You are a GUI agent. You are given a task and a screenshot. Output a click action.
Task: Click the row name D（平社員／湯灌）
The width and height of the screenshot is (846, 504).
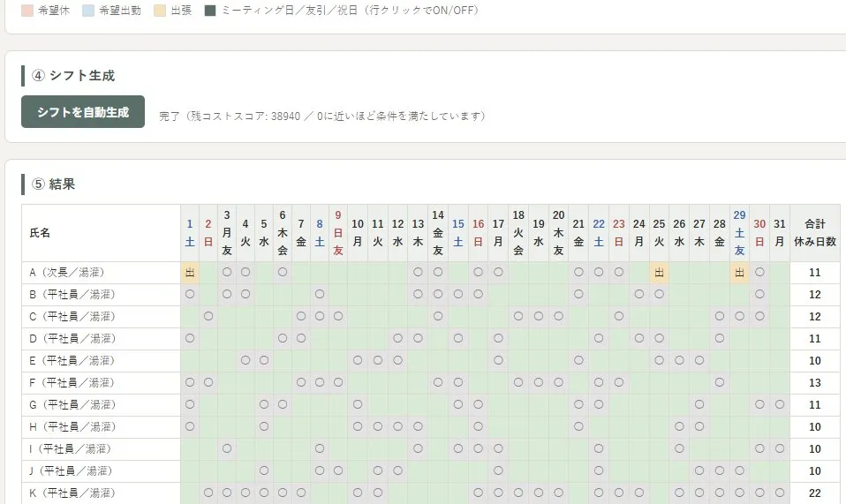pos(72,339)
